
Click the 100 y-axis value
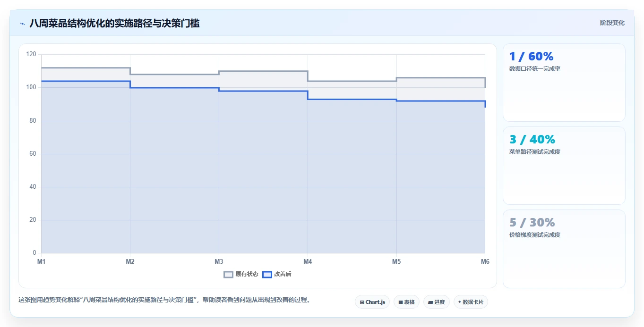pos(31,87)
